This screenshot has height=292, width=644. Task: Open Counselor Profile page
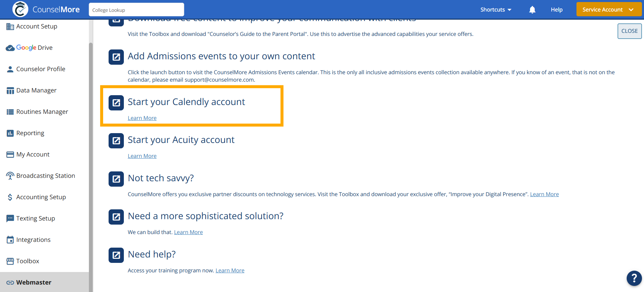pos(41,69)
